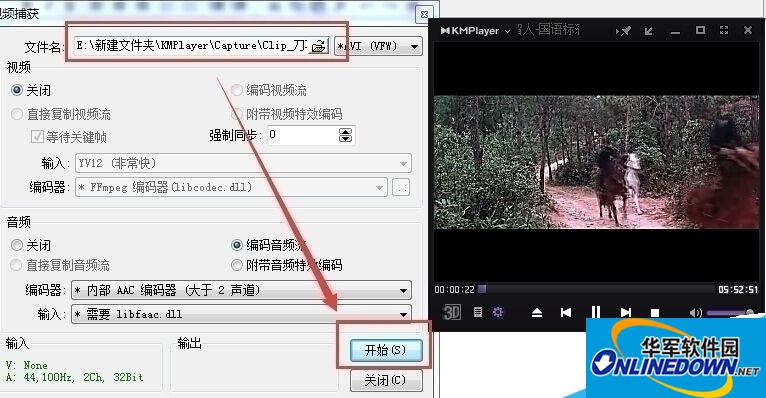Open the video 输入 YV12 dropdown
The width and height of the screenshot is (766, 398).
[243, 163]
